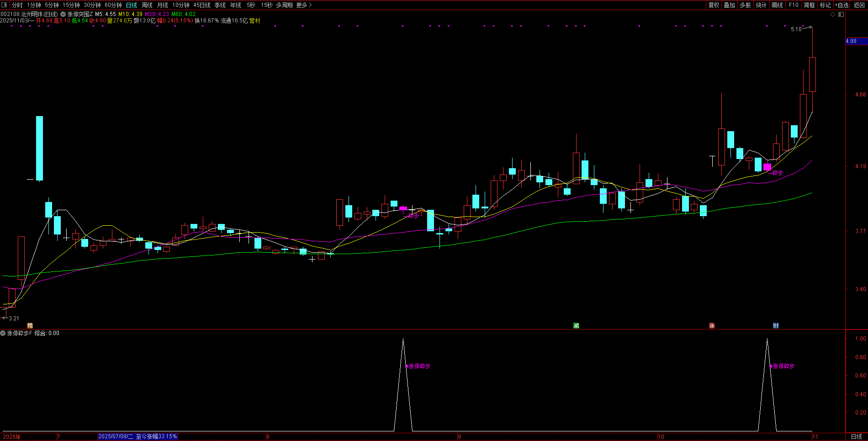The height and width of the screenshot is (441, 868).
Task: Open F10 company information
Action: point(794,5)
